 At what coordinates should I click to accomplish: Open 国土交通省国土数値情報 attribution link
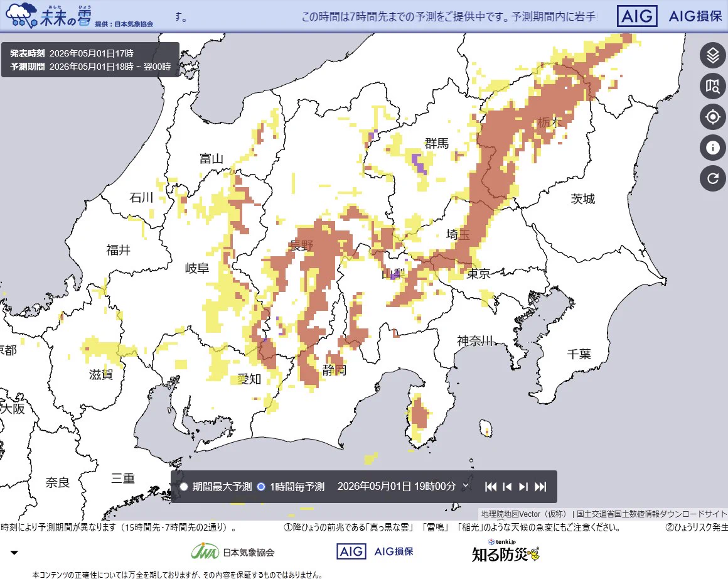tap(652, 514)
